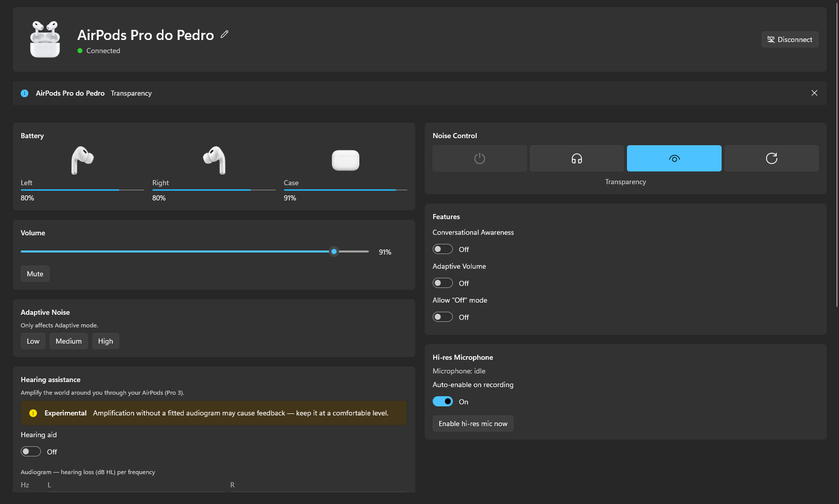
Task: Click the Volume slider track
Action: click(195, 251)
